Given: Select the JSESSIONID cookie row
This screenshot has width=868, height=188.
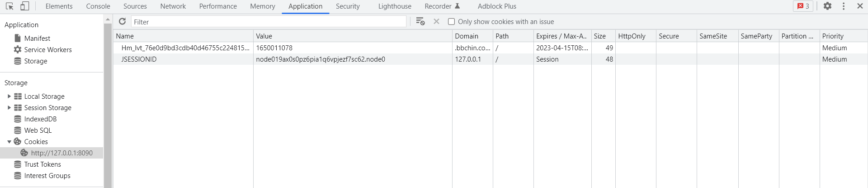Looking at the screenshot, I should click(x=139, y=59).
